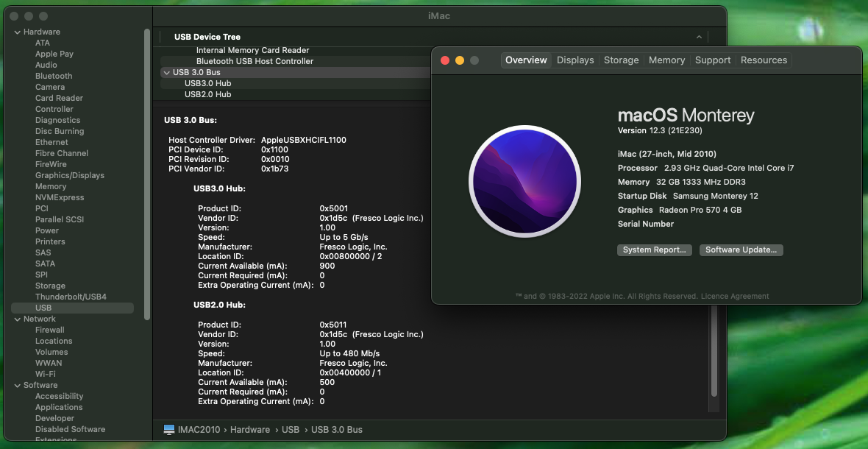Viewport: 868px width, 449px height.
Task: Select Bluetooth USB Host Controller row
Action: [255, 61]
